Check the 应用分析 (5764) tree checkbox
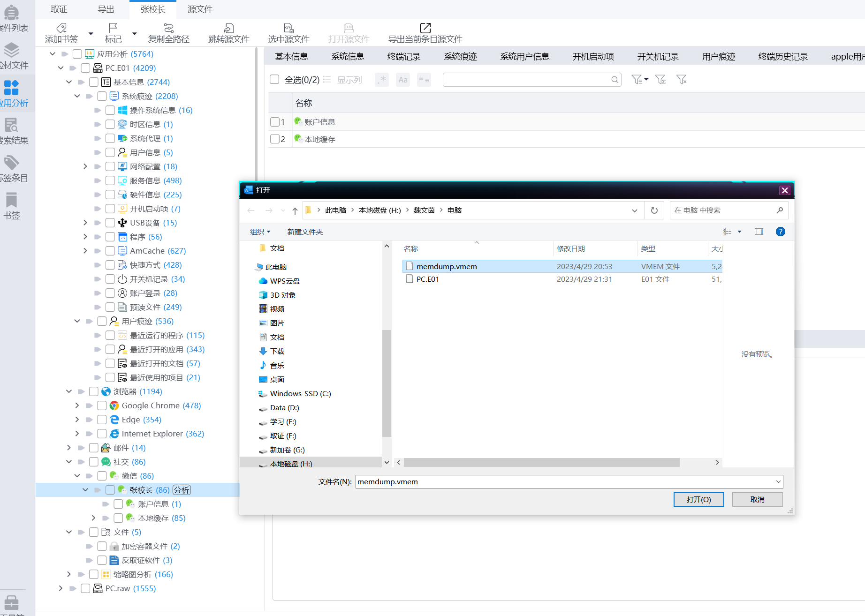The height and width of the screenshot is (616, 865). [x=77, y=54]
